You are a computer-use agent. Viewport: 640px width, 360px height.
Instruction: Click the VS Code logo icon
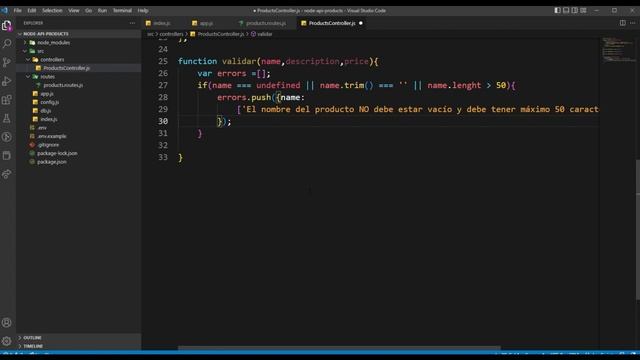tap(4, 10)
